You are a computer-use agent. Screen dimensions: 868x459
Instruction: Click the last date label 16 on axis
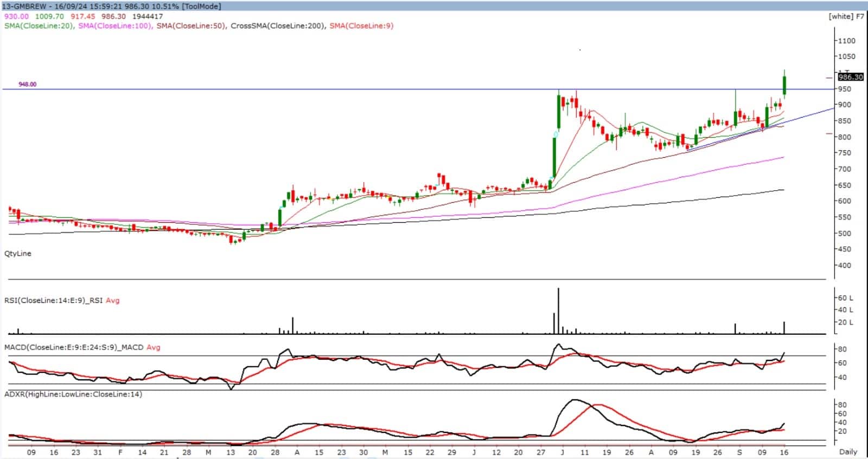pyautogui.click(x=784, y=452)
